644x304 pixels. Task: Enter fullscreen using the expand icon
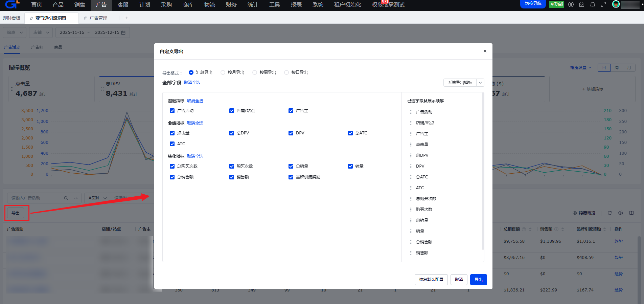click(603, 5)
